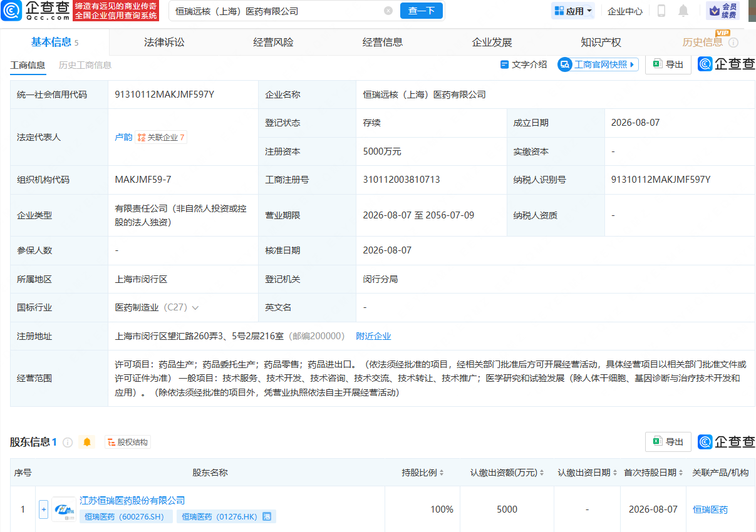Open the 历史信息 VIP tab
Image resolution: width=756 pixels, height=532 pixels.
702,43
